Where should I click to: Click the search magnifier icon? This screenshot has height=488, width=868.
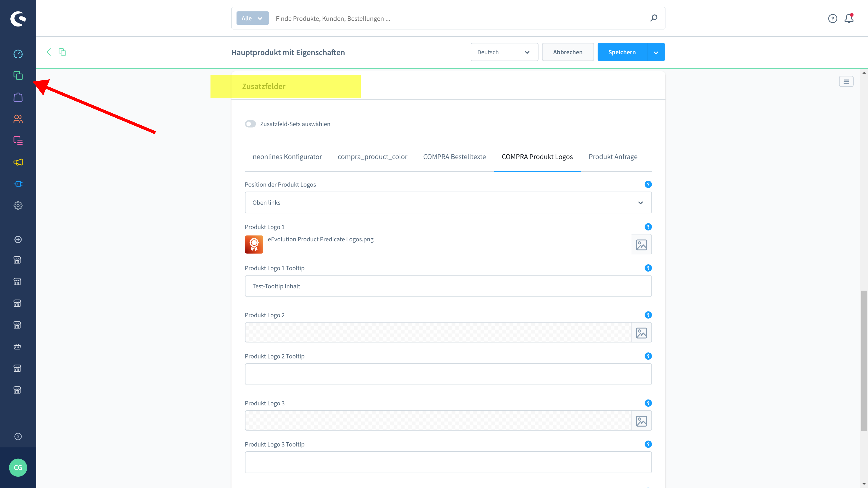tap(654, 18)
